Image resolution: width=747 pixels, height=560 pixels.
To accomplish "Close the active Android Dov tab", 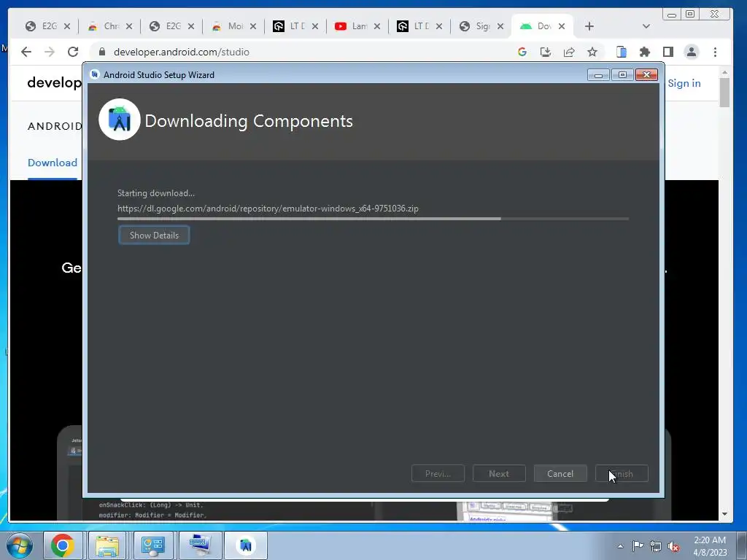I will pos(562,26).
